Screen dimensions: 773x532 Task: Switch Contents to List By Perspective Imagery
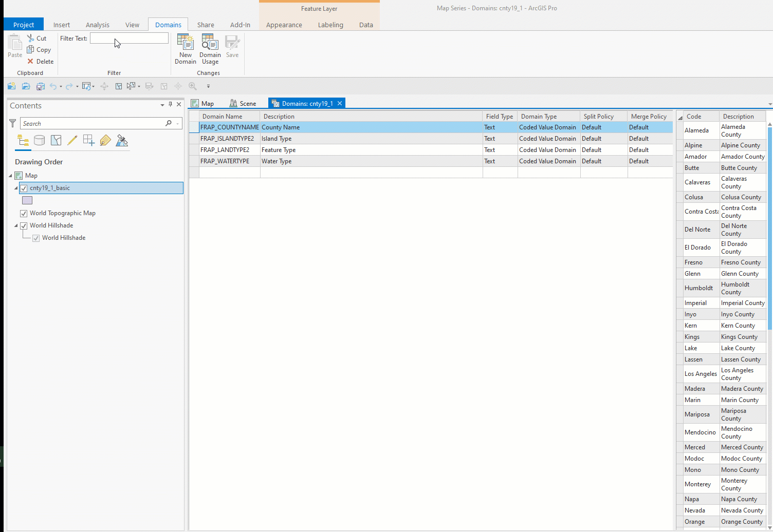click(x=122, y=141)
